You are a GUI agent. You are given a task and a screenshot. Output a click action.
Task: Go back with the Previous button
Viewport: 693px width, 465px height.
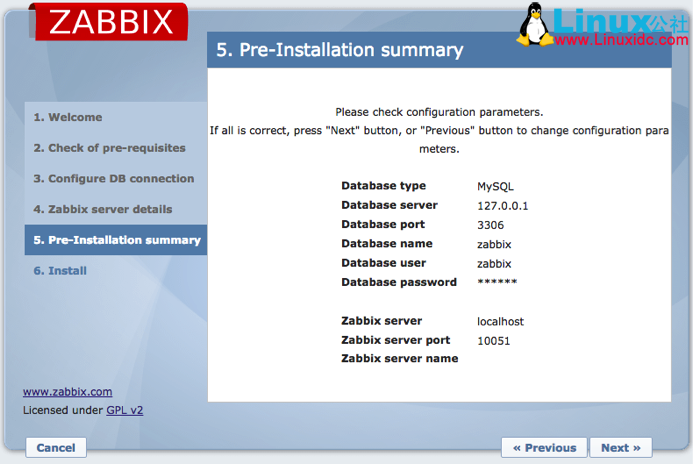tap(544, 448)
